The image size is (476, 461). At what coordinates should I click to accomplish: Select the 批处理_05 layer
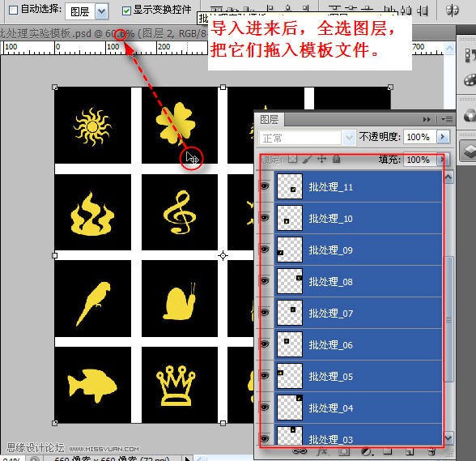(358, 376)
